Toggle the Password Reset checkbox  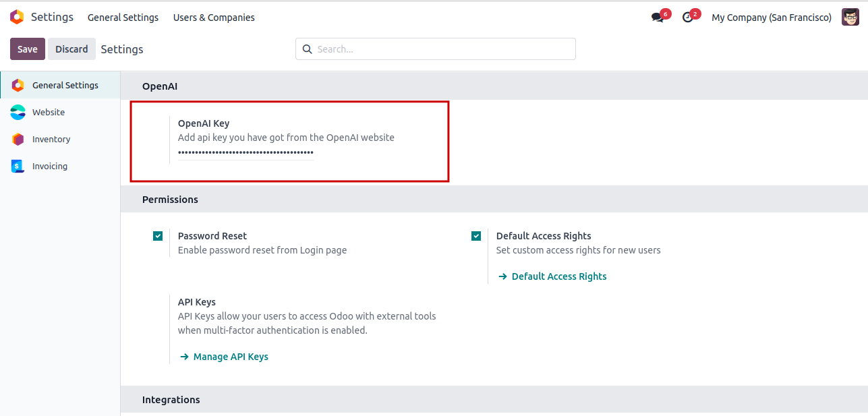coord(158,236)
